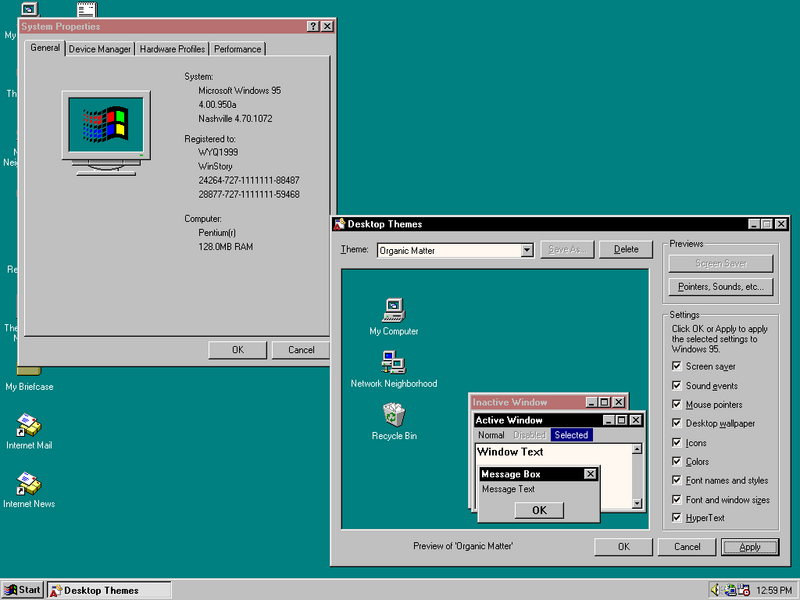Open Internet News desktop shortcut

click(x=29, y=484)
